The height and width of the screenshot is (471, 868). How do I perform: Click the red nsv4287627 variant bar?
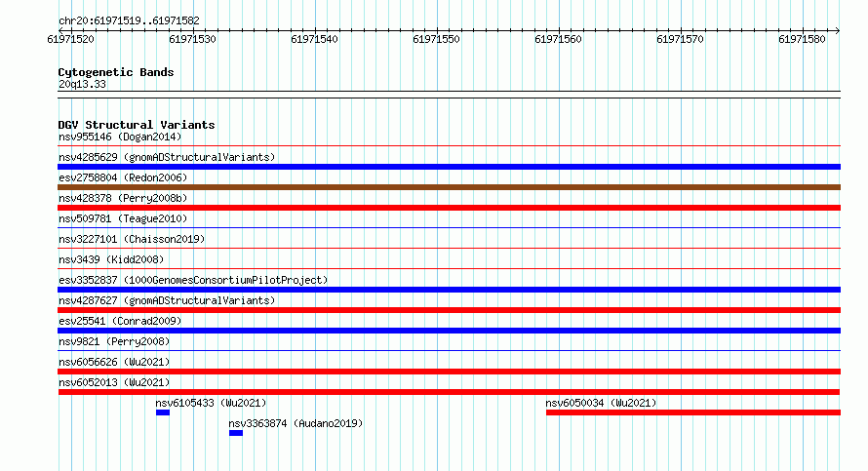tap(449, 310)
